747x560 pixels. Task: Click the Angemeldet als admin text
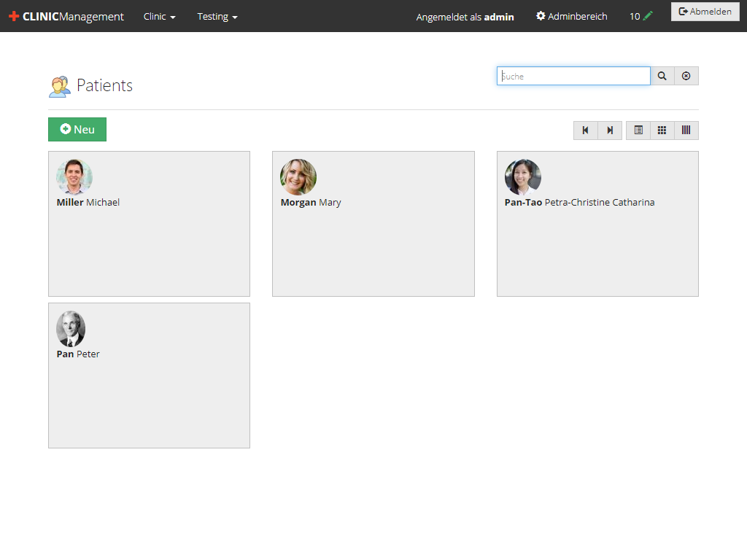(x=465, y=17)
